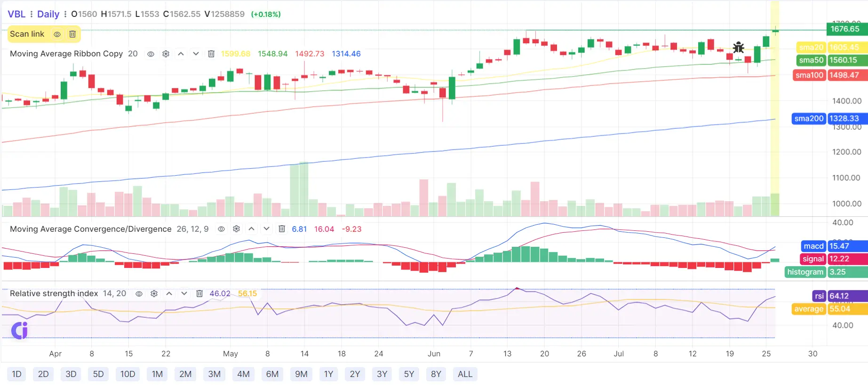Switch range to 3M
Screen dimensions: 868x385
click(215, 374)
